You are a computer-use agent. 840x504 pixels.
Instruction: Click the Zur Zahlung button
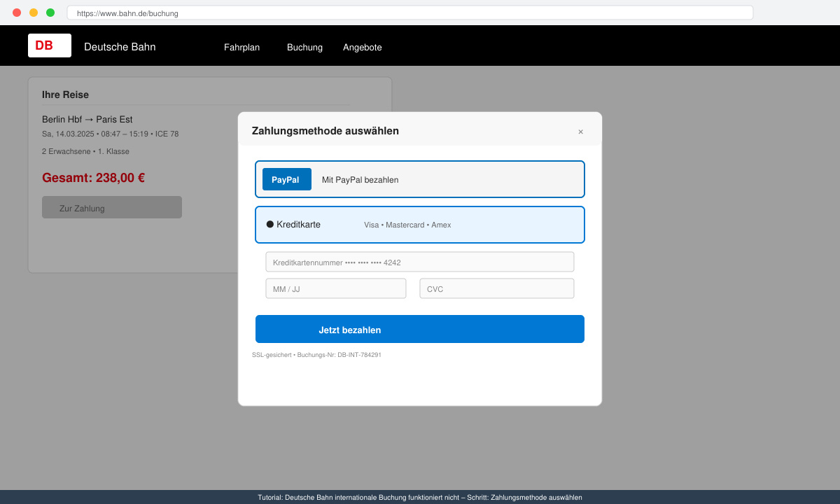pos(112,207)
